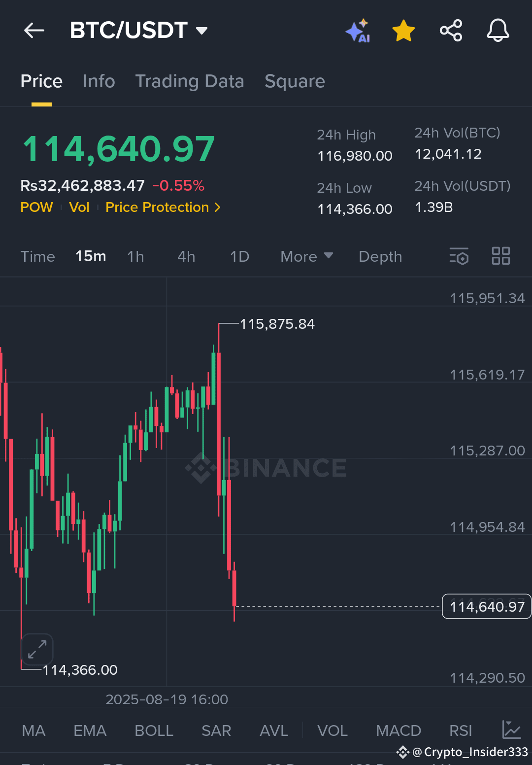The width and height of the screenshot is (532, 765).
Task: Expand chart to fullscreen
Action: click(37, 649)
